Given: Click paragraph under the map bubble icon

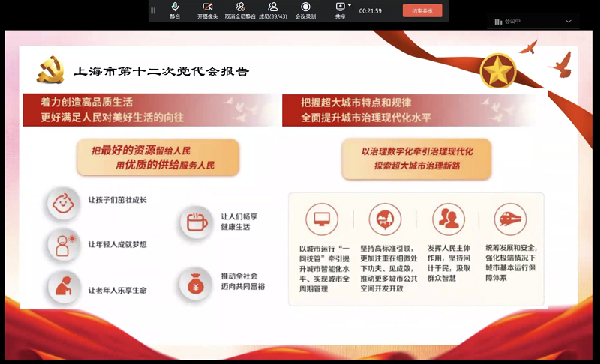Looking at the screenshot, I should click(x=388, y=269).
